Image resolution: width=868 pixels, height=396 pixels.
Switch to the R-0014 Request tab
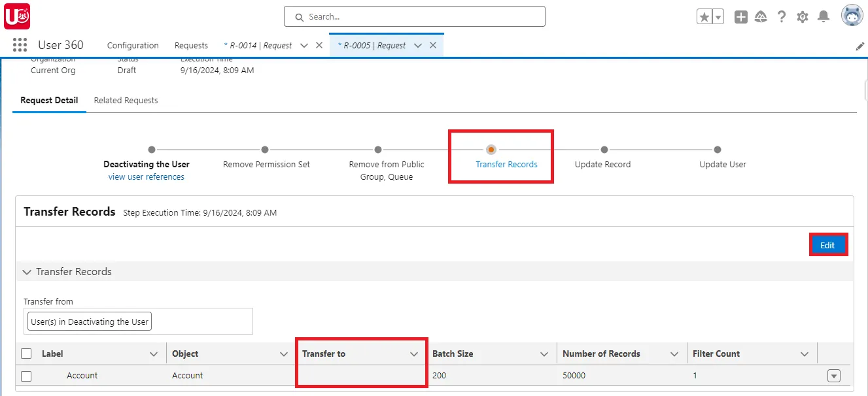(x=258, y=45)
